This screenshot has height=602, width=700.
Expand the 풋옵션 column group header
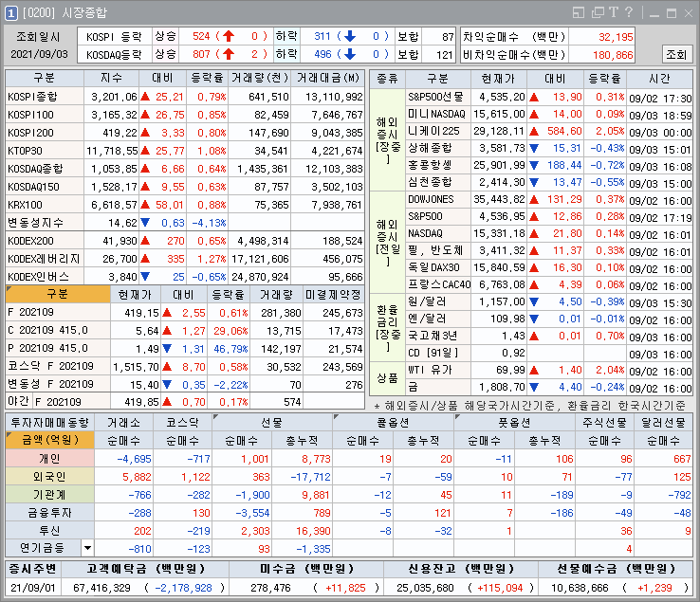514,421
